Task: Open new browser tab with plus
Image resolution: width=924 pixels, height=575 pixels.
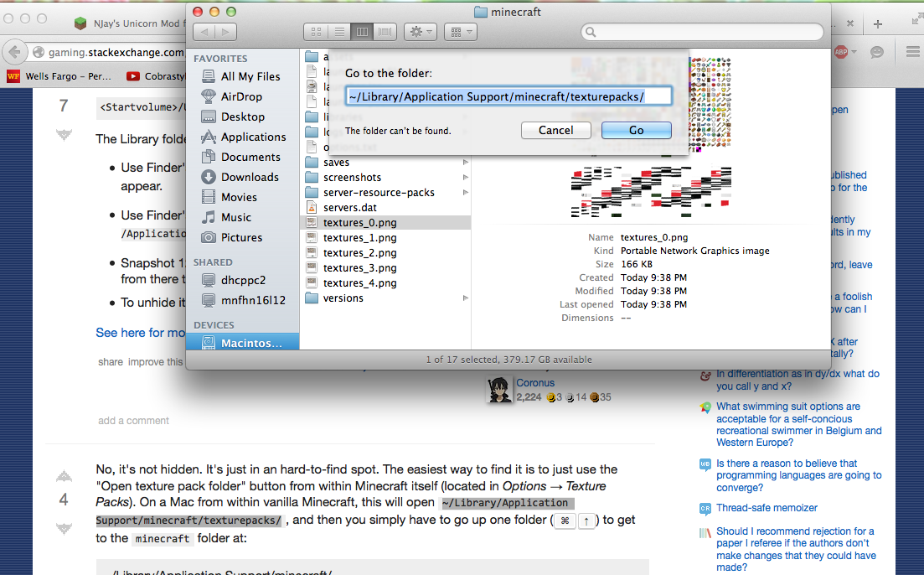Action: 877,23
